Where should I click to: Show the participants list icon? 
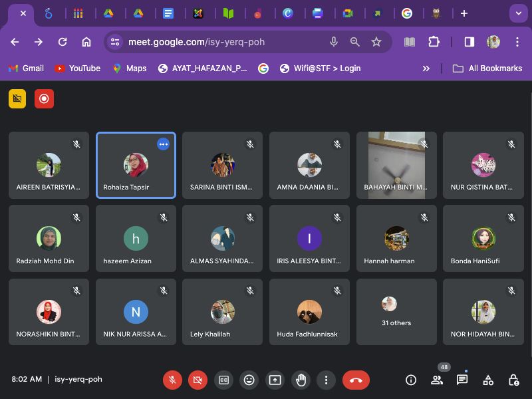click(x=437, y=380)
